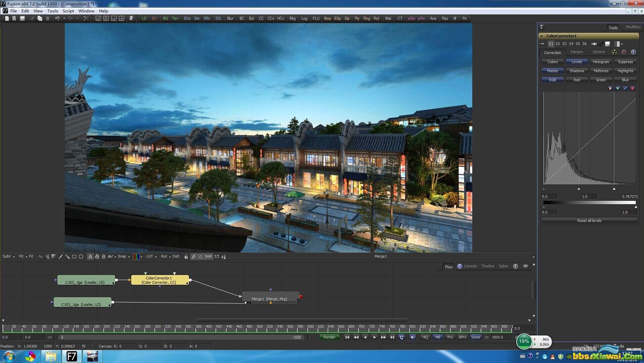Toggle the HiQ high quality button
The height and width of the screenshot is (363, 644).
tap(425, 337)
